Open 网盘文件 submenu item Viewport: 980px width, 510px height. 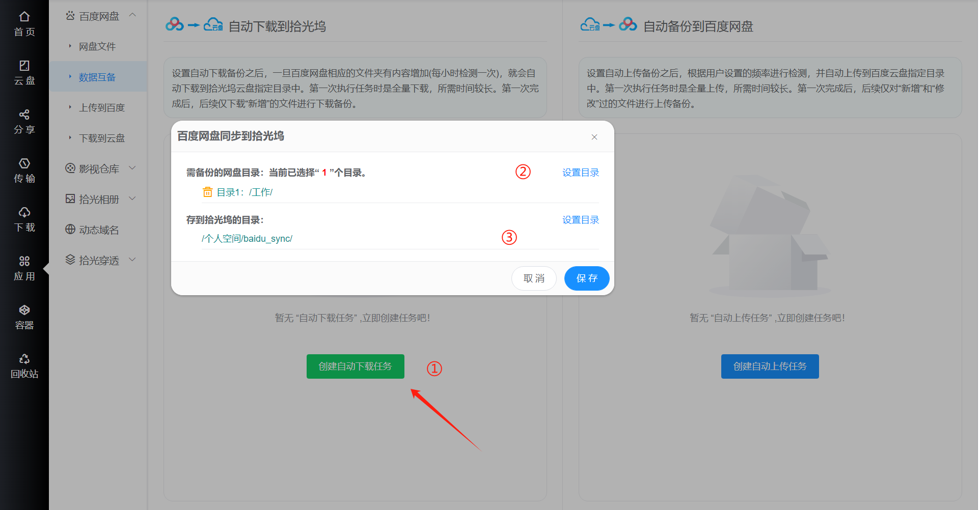[98, 46]
